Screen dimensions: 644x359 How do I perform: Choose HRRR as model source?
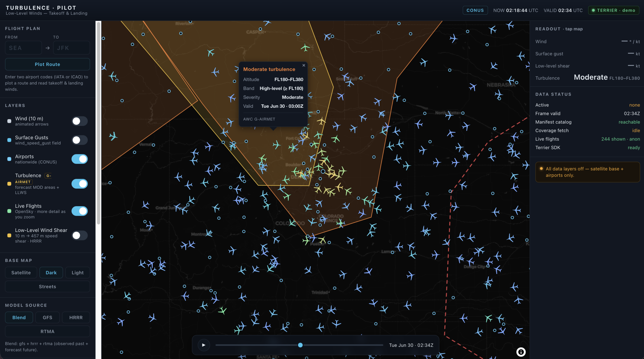76,317
